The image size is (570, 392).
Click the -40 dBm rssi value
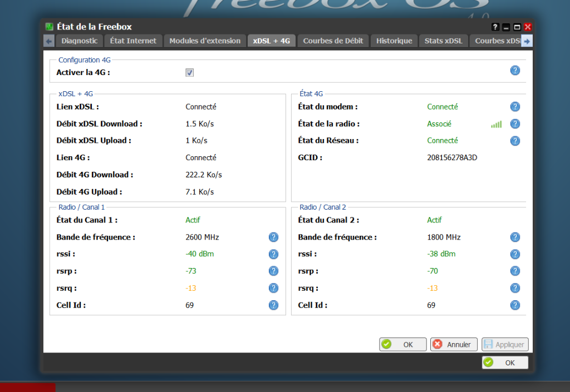200,254
